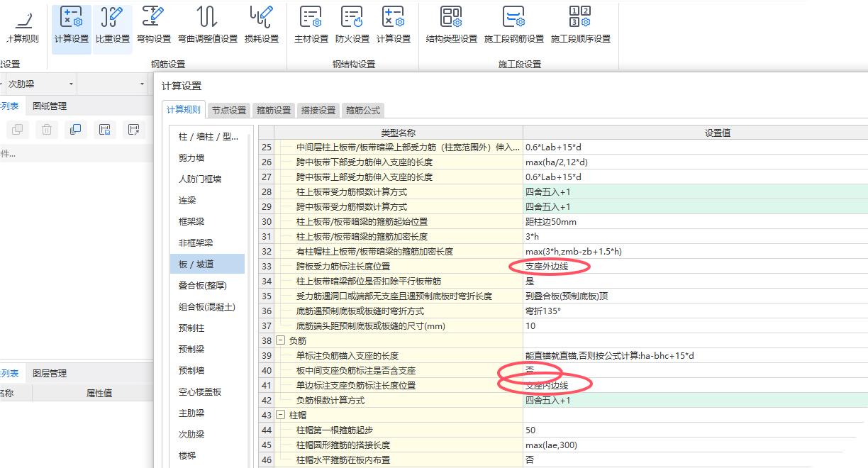Switch to the 箍筋公式 tab
The image size is (868, 468).
pos(362,110)
